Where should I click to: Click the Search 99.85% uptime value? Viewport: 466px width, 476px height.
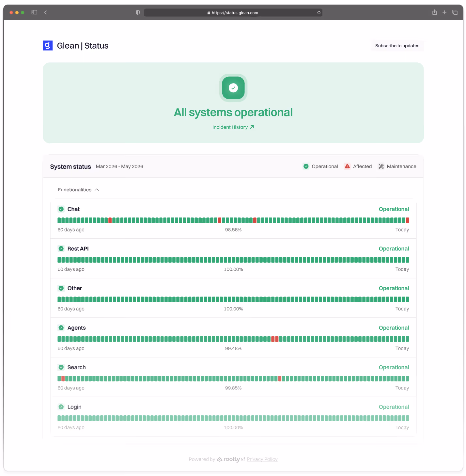[x=233, y=388]
